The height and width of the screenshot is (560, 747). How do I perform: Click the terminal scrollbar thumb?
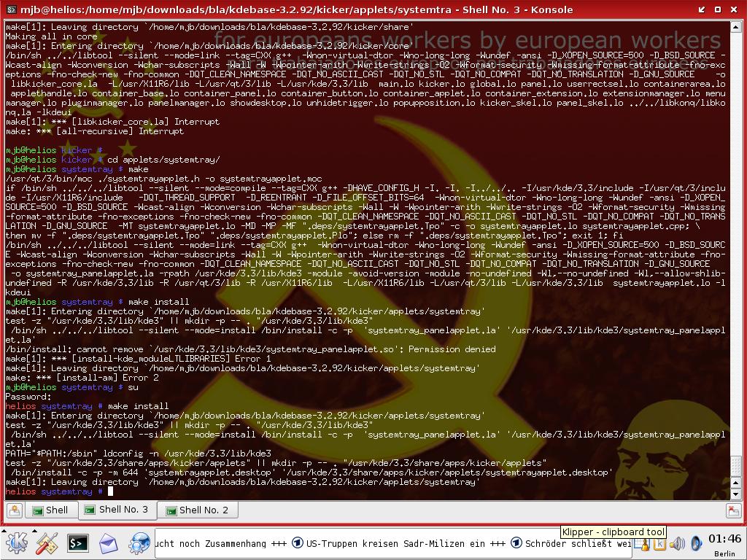point(735,466)
